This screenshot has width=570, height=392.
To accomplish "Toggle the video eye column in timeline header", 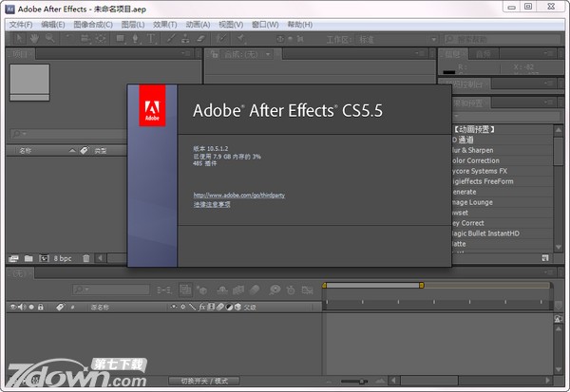I will 12,308.
